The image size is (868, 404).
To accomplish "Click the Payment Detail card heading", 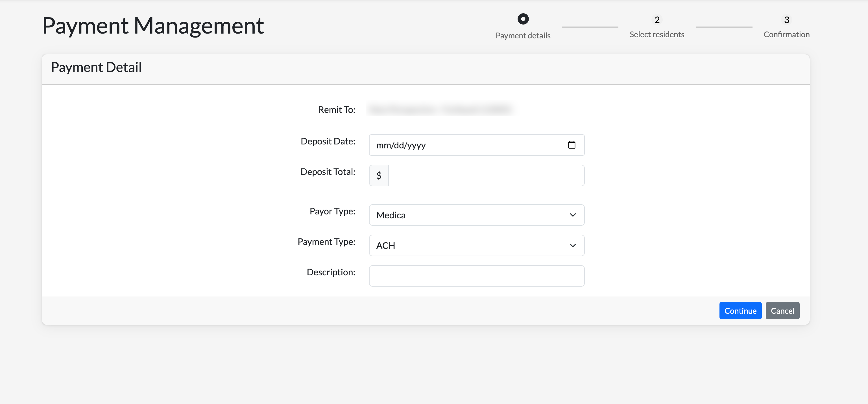I will [96, 67].
